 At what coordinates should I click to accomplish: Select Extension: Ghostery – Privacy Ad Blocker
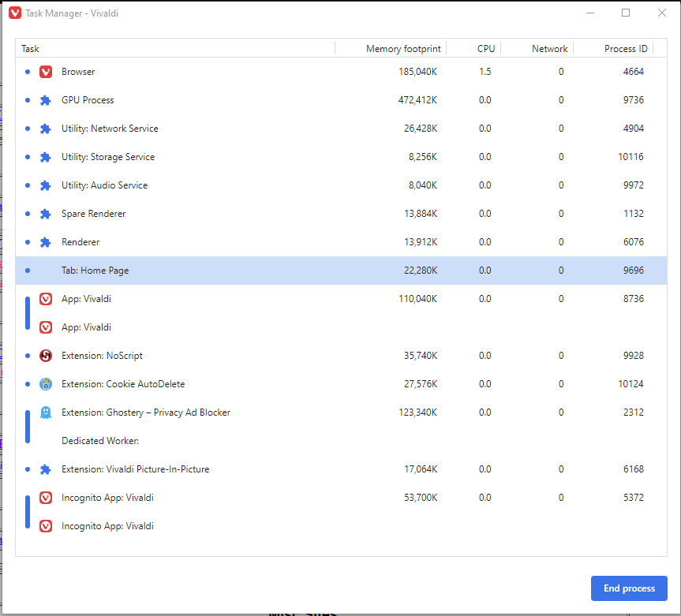[342, 413]
